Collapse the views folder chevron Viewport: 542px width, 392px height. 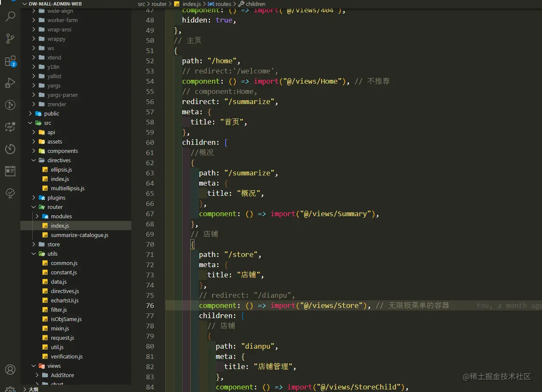pos(34,366)
